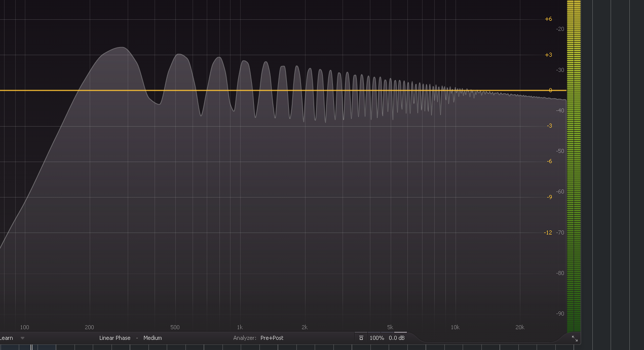The height and width of the screenshot is (350, 644).
Task: Click the 200 frequency axis label
Action: pos(89,327)
